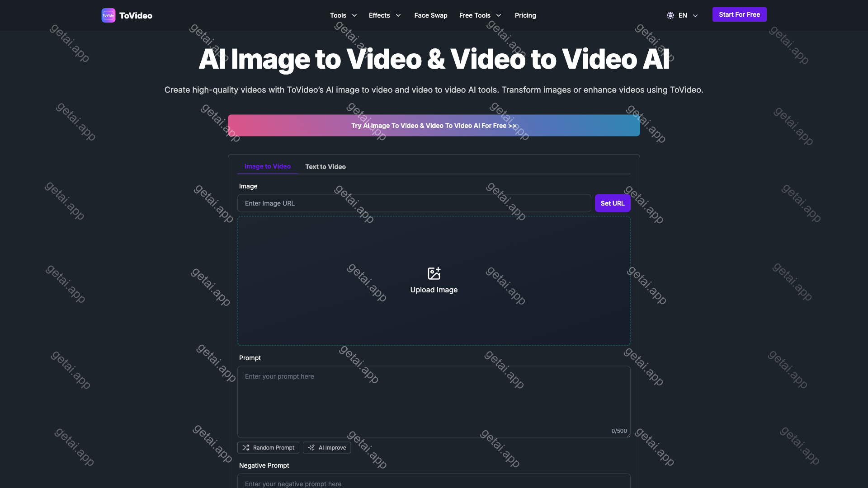Click the Upload Image drop zone
This screenshot has width=868, height=488.
pyautogui.click(x=434, y=281)
